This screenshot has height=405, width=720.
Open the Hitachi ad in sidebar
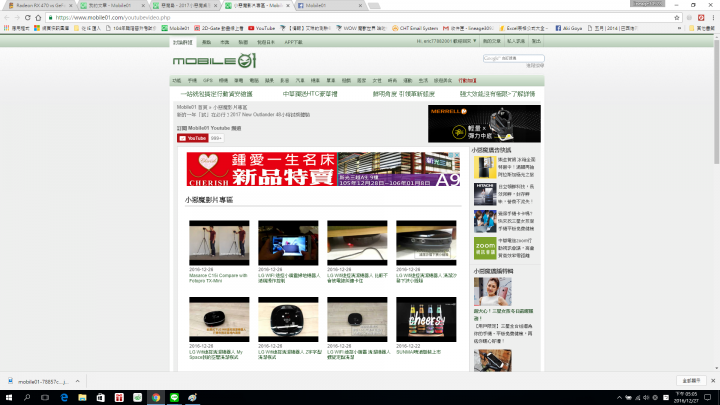tap(485, 194)
